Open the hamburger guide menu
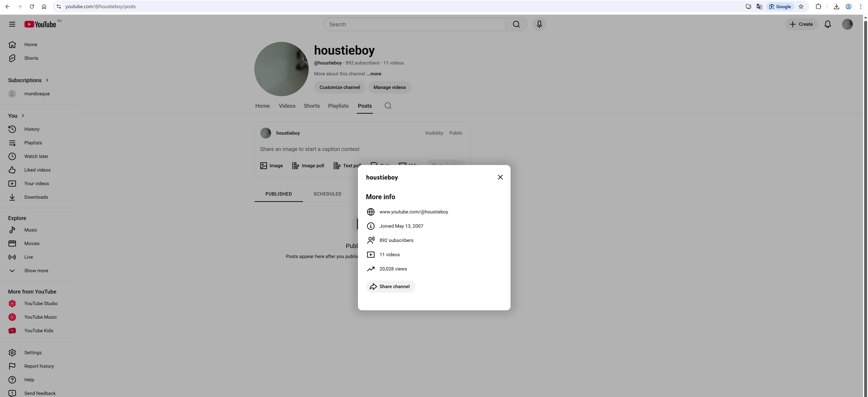868x397 pixels. pyautogui.click(x=12, y=24)
